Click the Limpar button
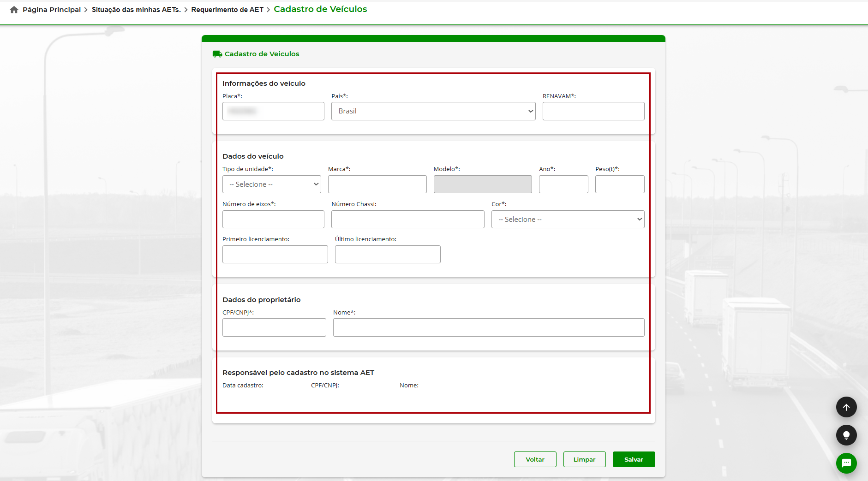 pos(585,459)
